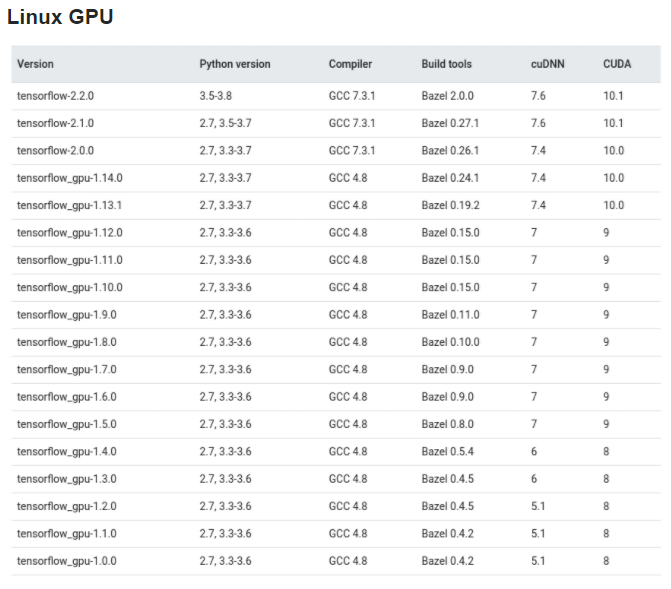
Task: Click the tensorflow-2.1.0 version cell
Action: point(55,123)
